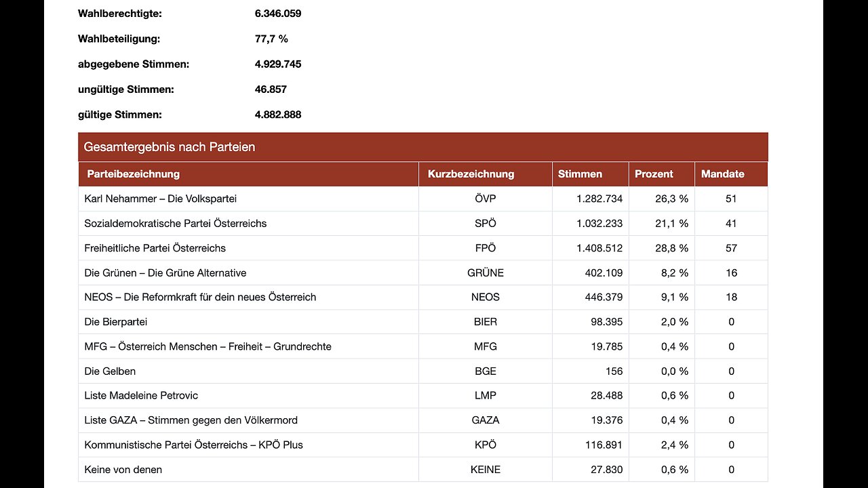Click the Stimmen column header

(591, 174)
